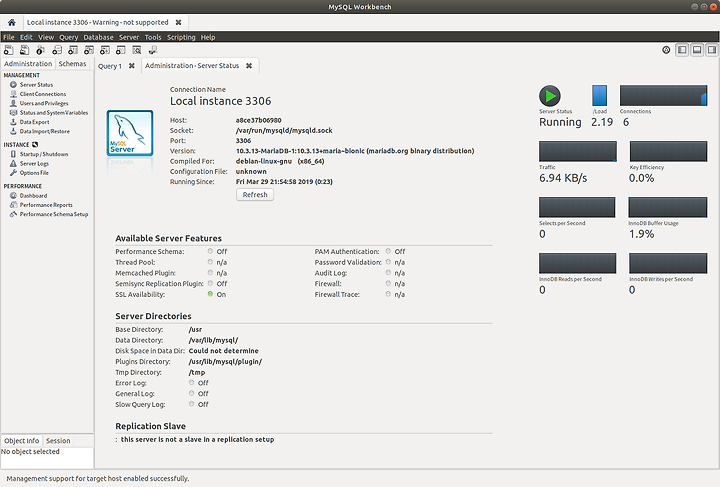Open SQL script file toolbar icon
Image resolution: width=720 pixels, height=487 pixels.
coord(24,50)
